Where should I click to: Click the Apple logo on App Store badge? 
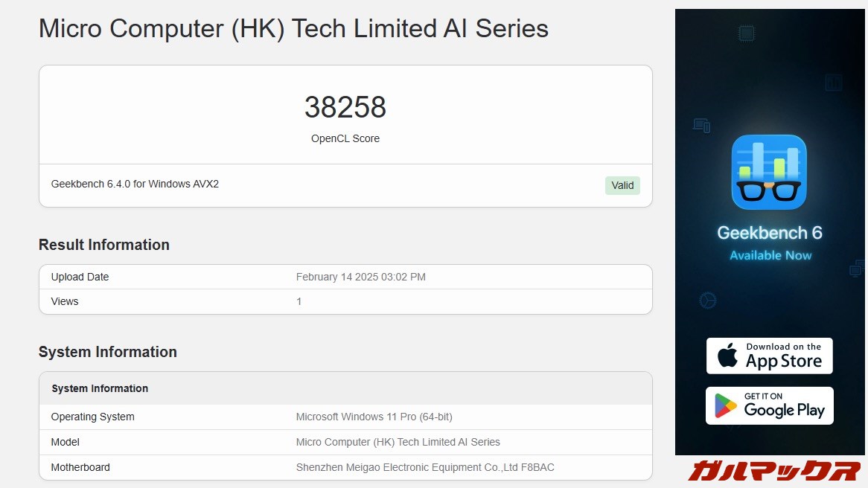pos(727,356)
